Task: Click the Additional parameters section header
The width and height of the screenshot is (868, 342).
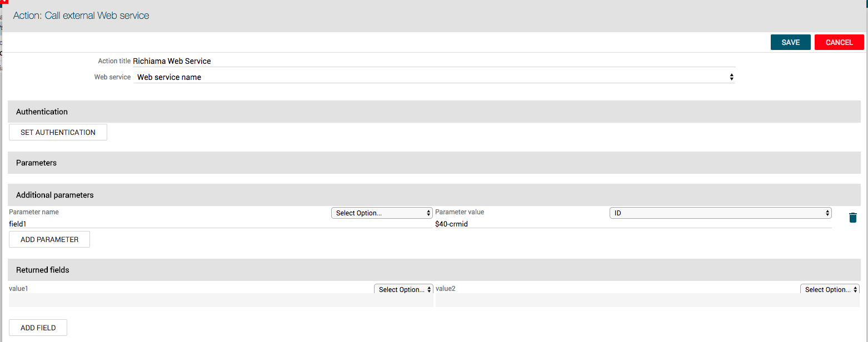Action: [434, 195]
